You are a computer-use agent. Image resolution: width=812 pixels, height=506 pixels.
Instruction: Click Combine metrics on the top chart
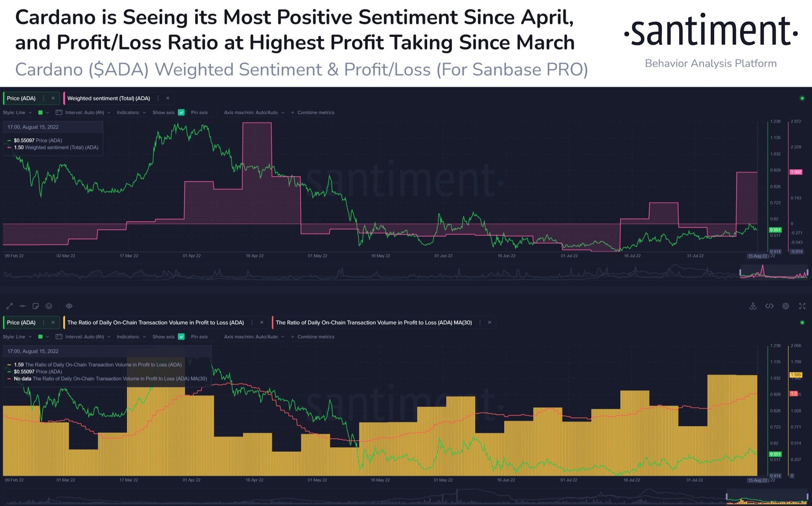coord(316,113)
